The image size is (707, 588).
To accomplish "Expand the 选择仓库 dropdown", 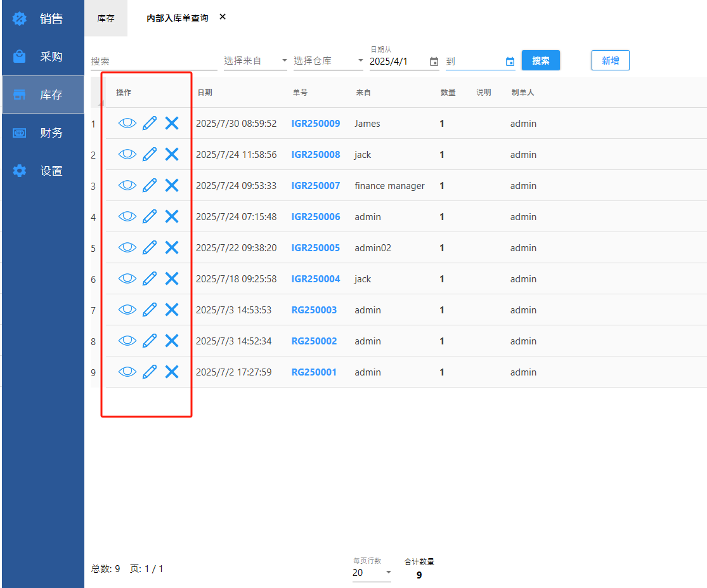I will [x=328, y=61].
